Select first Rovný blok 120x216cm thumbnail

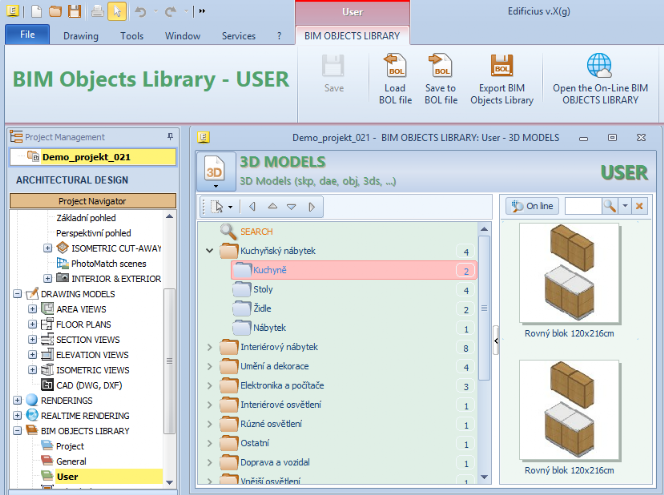pos(569,274)
